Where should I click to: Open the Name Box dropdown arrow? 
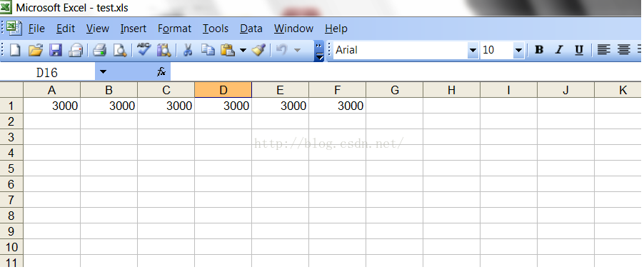(103, 72)
